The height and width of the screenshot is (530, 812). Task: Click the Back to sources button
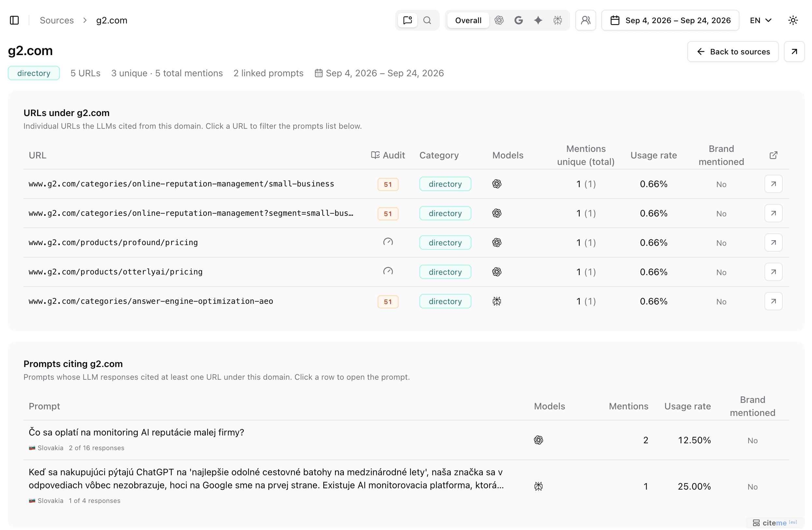click(x=733, y=52)
